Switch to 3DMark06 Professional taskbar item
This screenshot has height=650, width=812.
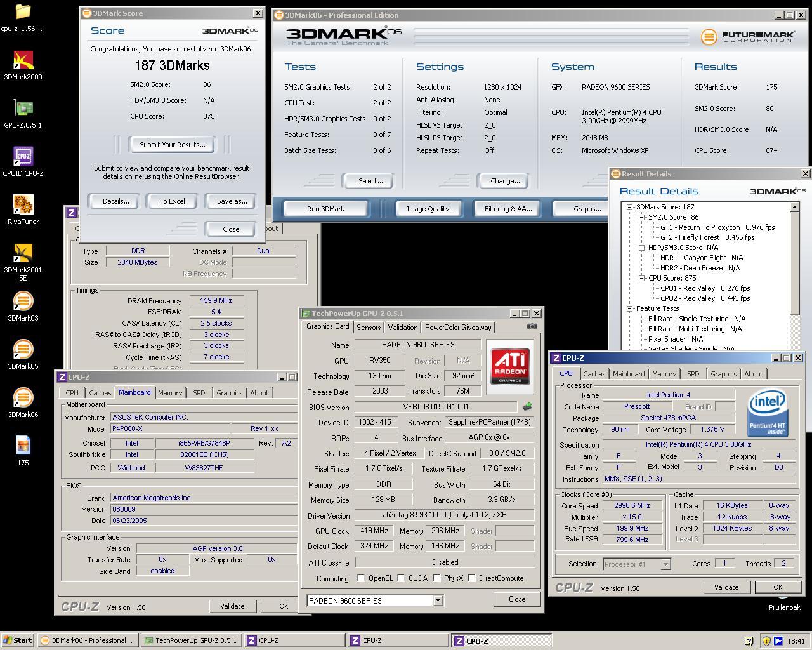tap(88, 640)
